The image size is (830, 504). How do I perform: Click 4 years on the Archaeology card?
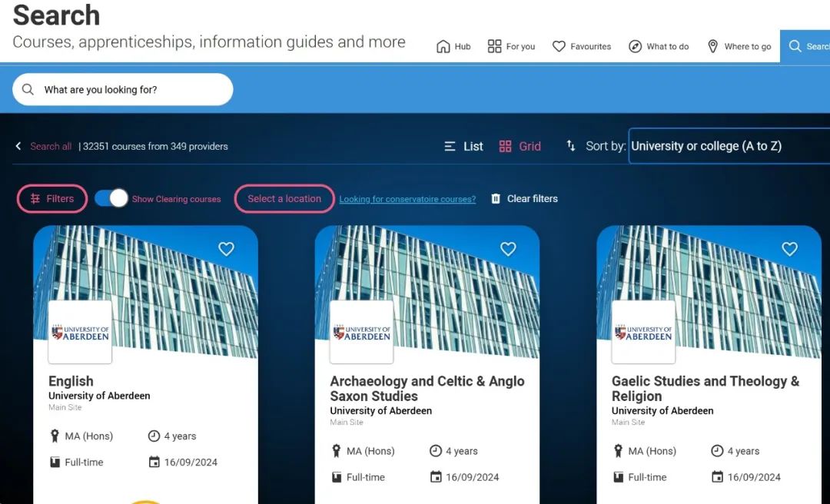click(462, 451)
